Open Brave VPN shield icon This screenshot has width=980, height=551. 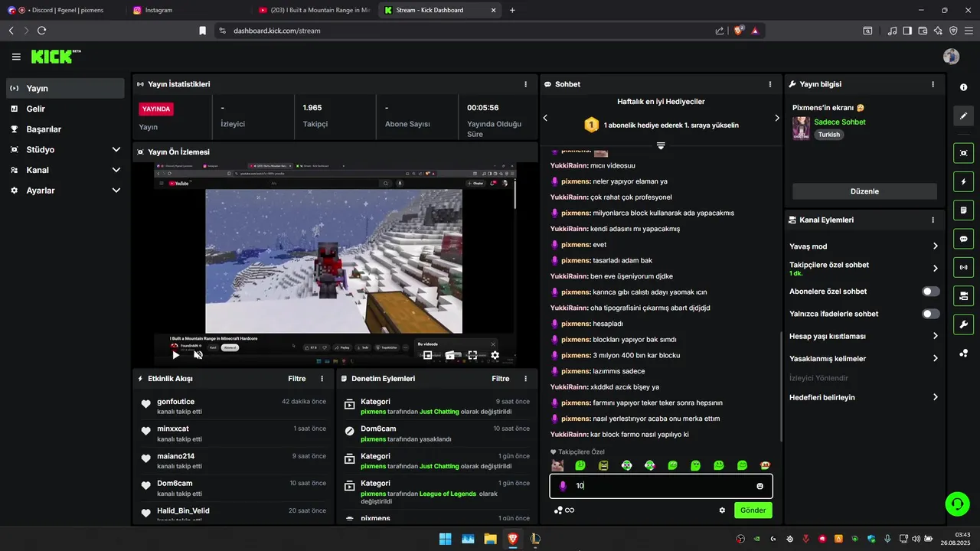coord(953,31)
